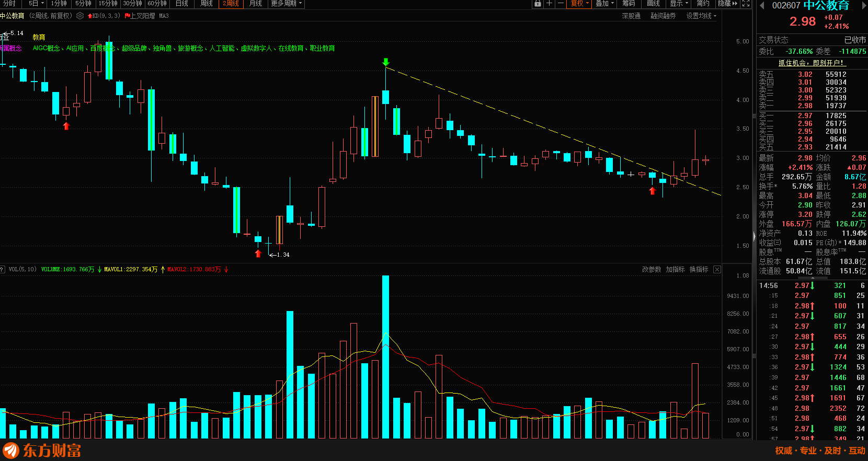This screenshot has height=461, width=868.
Task: Click AI应用 concept tag
Action: 75,48
